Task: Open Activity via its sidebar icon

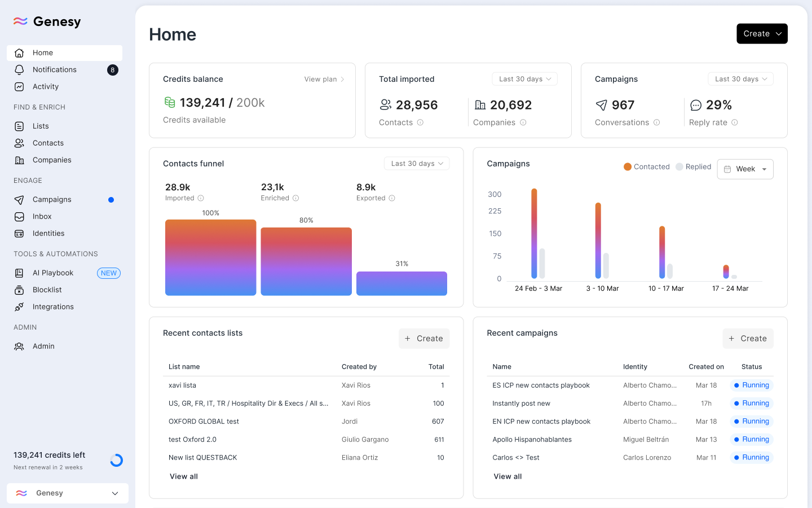Action: tap(19, 87)
